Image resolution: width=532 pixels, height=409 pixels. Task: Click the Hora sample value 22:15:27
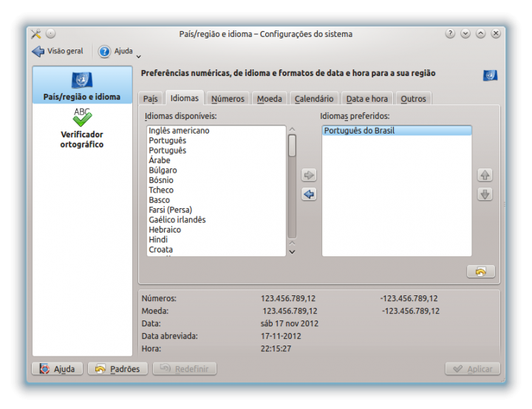point(276,348)
